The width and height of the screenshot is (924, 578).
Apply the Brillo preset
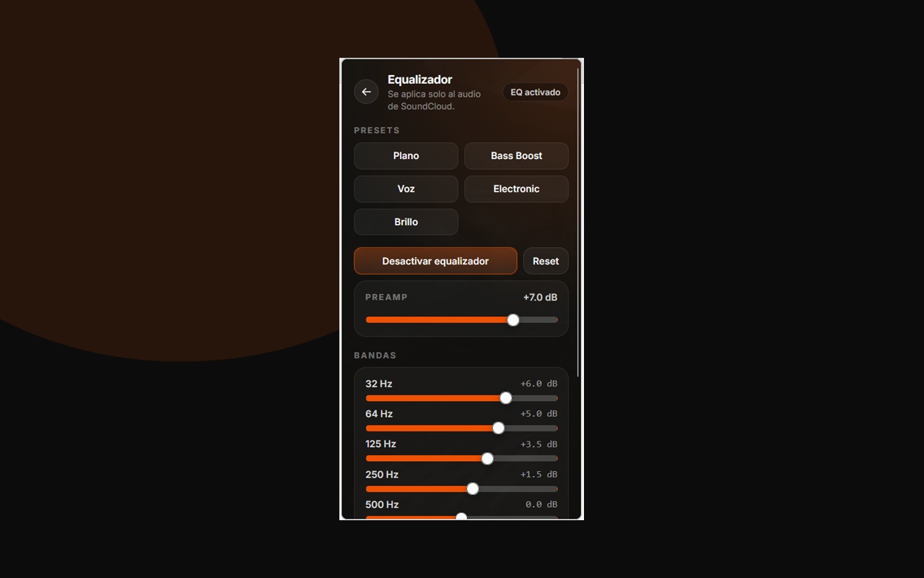point(406,223)
